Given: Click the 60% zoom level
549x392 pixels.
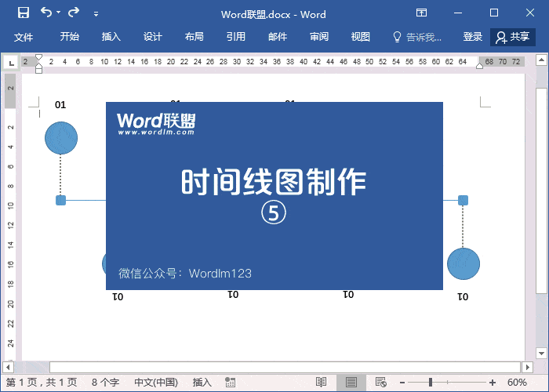Looking at the screenshot, I should point(517,383).
